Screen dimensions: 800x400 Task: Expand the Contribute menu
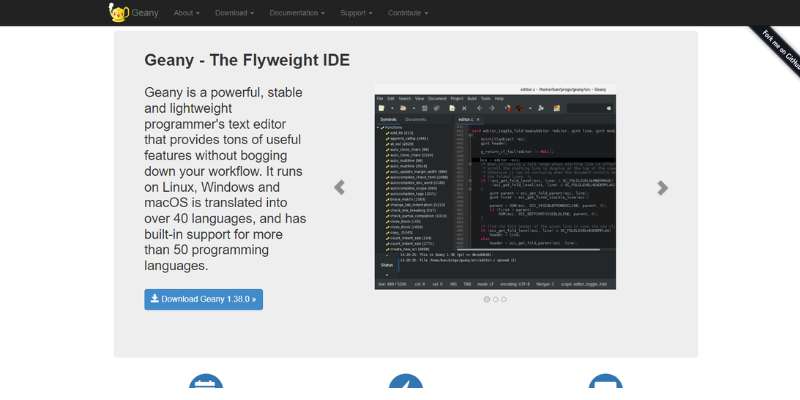coord(408,13)
